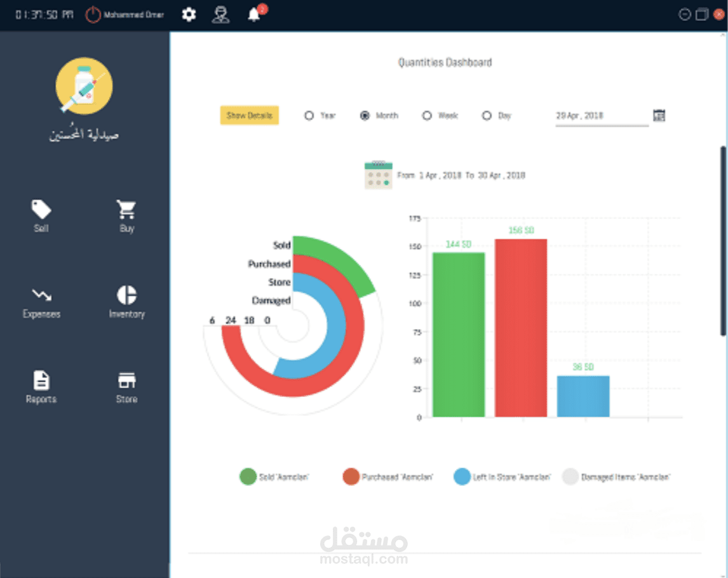The width and height of the screenshot is (728, 578).
Task: Open the Expenses section
Action: pyautogui.click(x=41, y=302)
